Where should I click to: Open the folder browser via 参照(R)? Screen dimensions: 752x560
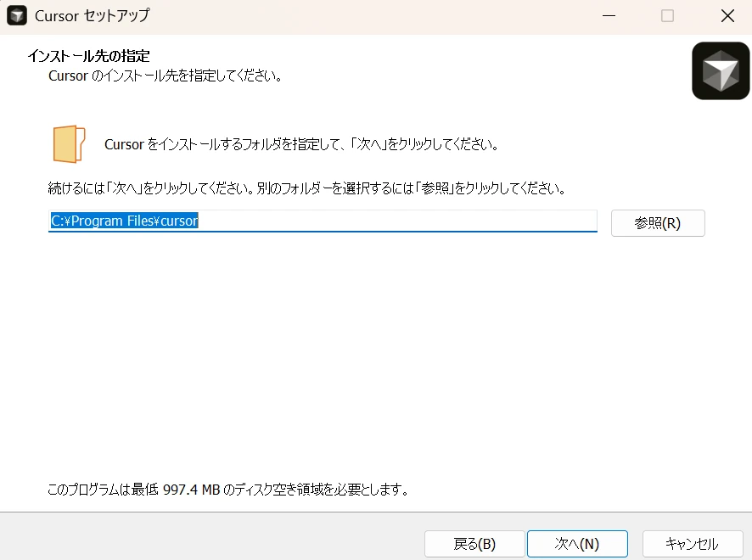tap(658, 223)
